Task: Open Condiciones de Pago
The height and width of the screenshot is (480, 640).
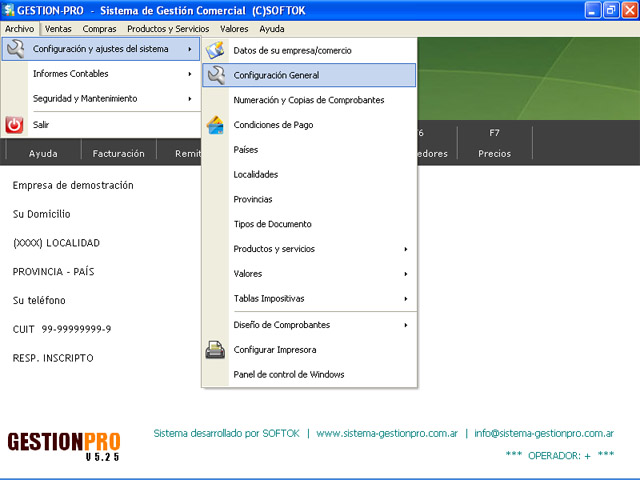Action: click(309, 125)
